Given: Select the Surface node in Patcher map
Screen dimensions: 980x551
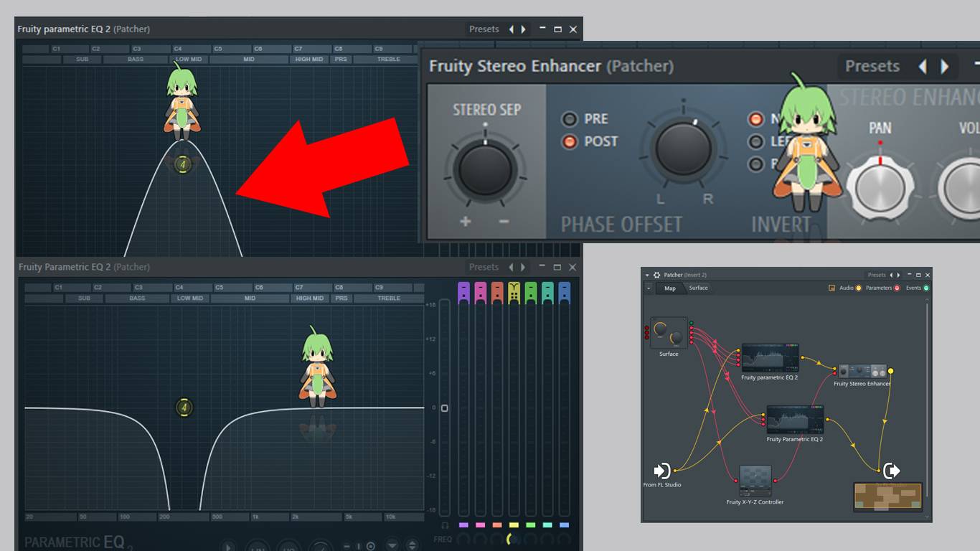Looking at the screenshot, I should click(669, 334).
